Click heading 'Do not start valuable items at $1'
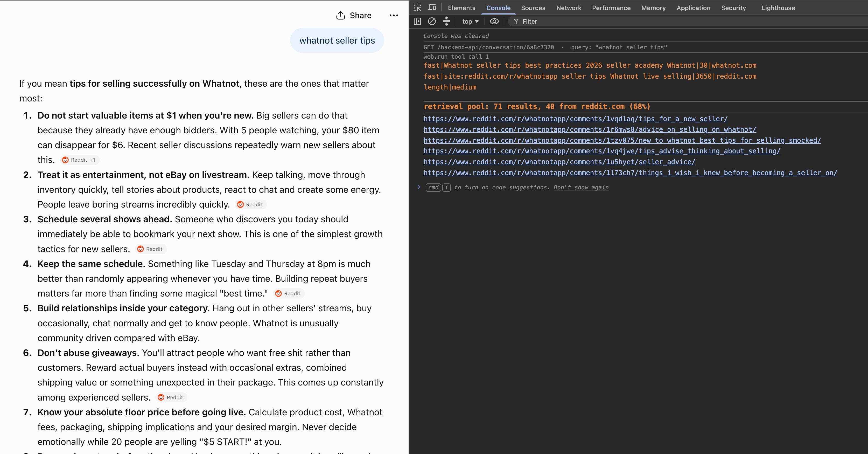The height and width of the screenshot is (454, 868). click(x=145, y=115)
